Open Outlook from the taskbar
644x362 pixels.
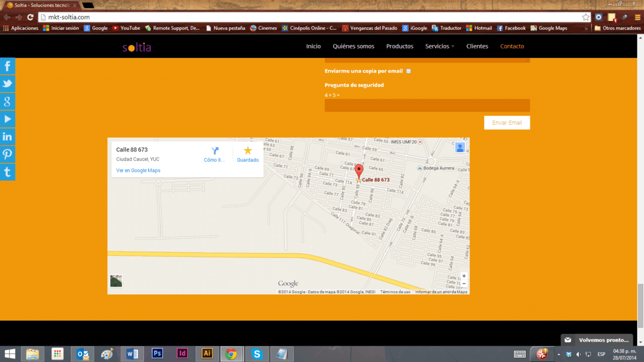click(83, 353)
